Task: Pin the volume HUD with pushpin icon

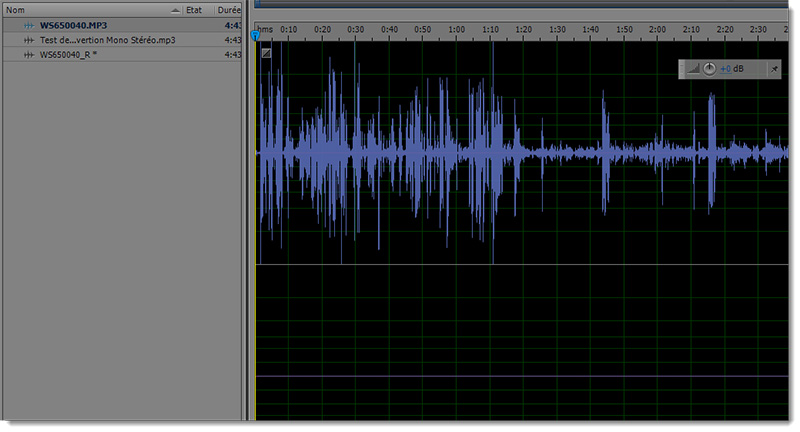Action: click(x=774, y=69)
